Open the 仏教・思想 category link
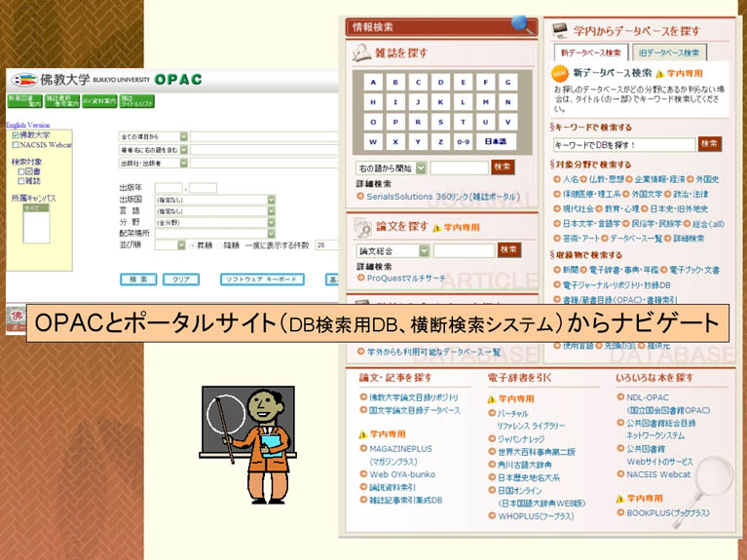The width and height of the screenshot is (747, 560). click(x=607, y=179)
